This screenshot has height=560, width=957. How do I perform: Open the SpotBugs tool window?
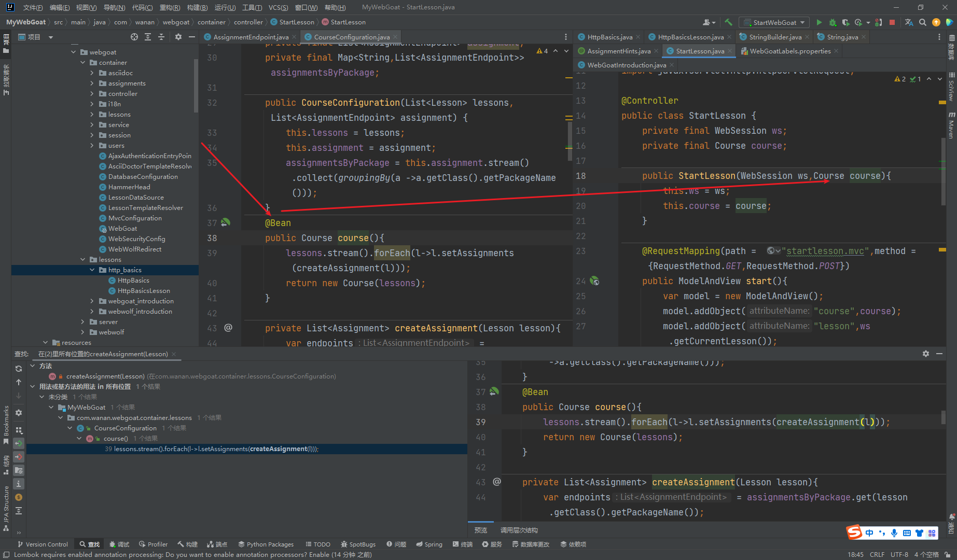pyautogui.click(x=358, y=544)
